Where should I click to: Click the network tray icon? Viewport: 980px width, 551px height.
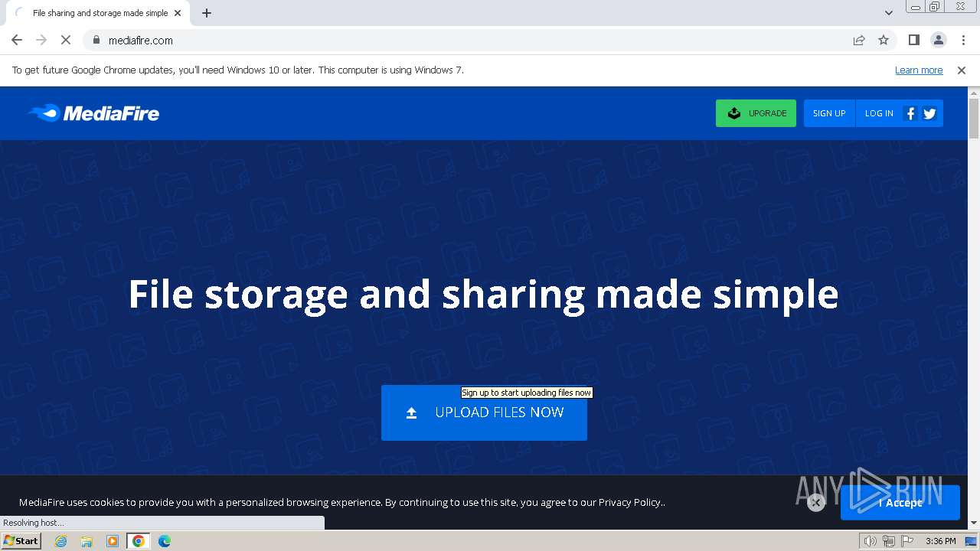tap(889, 541)
